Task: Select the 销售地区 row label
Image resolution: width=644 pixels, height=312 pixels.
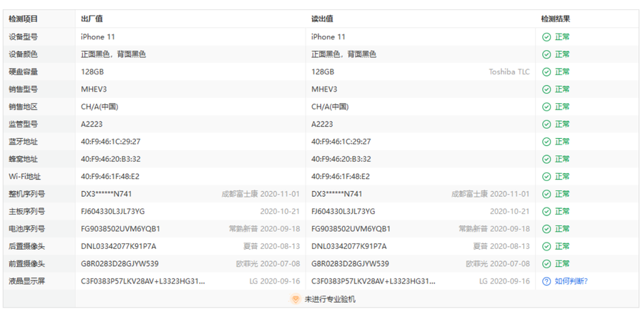Action: tap(24, 107)
